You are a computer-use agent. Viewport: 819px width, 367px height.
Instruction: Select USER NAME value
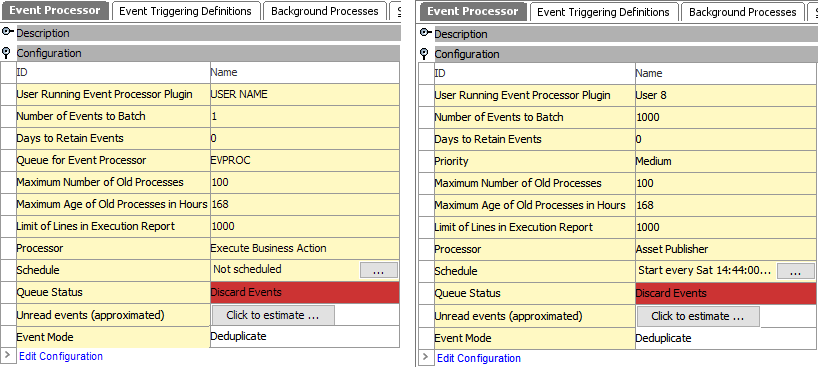click(239, 94)
